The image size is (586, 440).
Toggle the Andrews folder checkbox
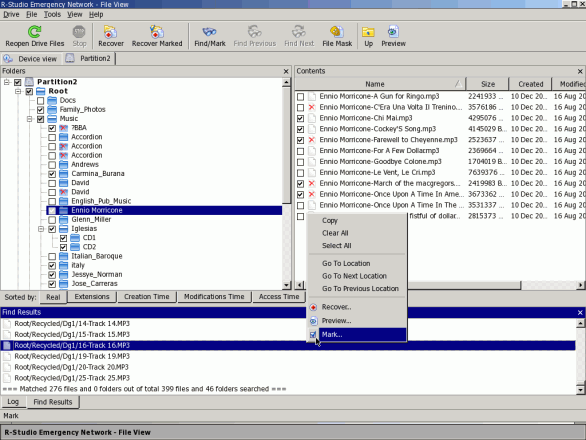coord(52,165)
